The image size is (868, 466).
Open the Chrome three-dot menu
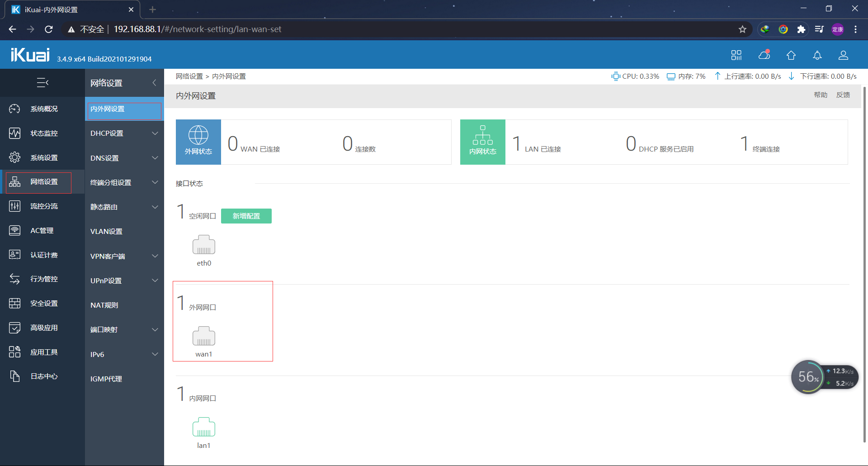click(855, 29)
